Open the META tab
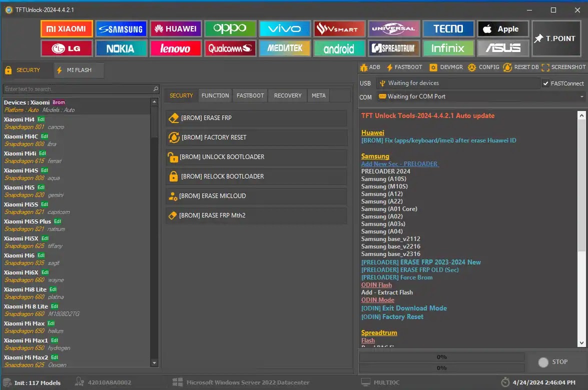 coord(318,95)
